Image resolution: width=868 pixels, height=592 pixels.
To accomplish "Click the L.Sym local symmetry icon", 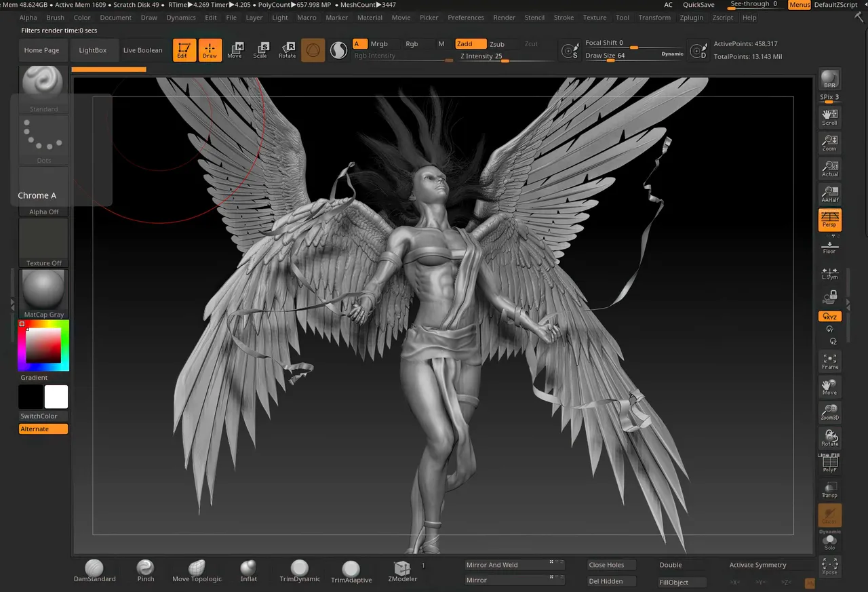I will 829,273.
